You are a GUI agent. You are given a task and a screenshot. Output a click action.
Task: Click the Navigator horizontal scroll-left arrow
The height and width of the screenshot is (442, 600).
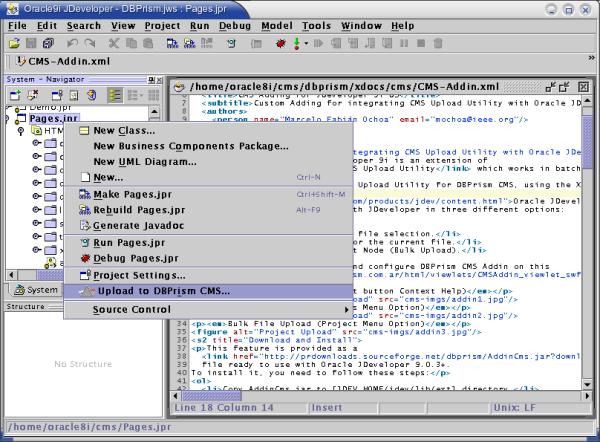pos(11,275)
